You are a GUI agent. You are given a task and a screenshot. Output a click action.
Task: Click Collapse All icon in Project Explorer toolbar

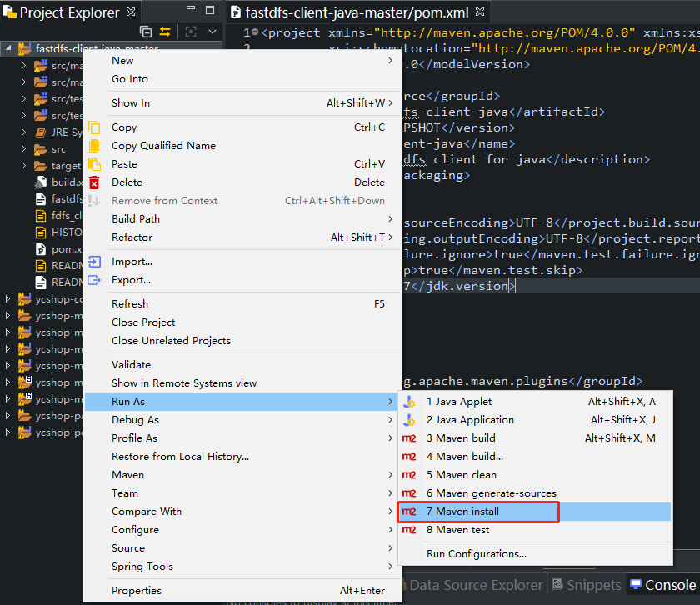point(146,32)
